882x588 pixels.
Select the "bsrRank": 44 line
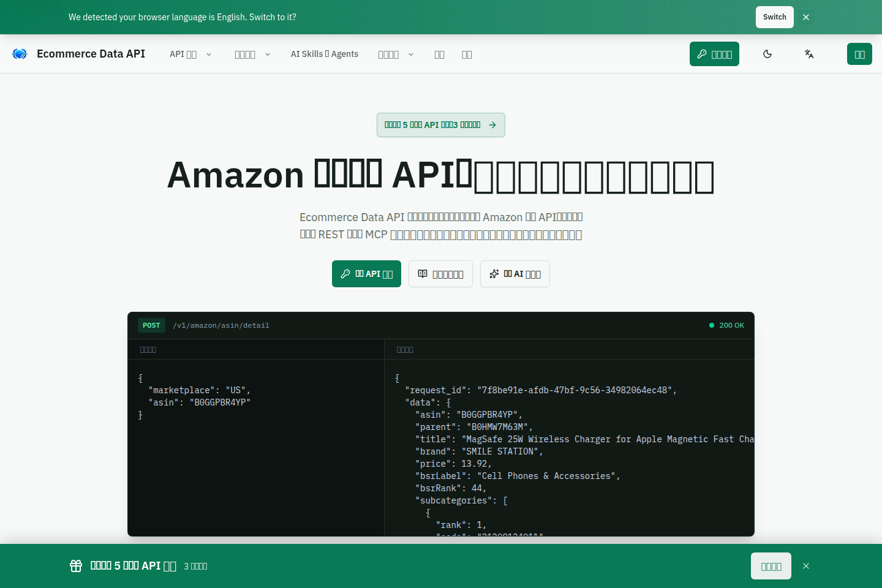click(451, 488)
